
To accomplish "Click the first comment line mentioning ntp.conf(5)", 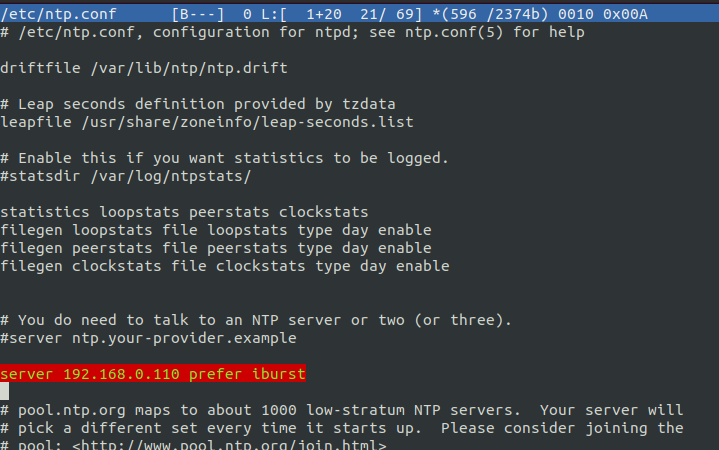I will click(x=292, y=32).
